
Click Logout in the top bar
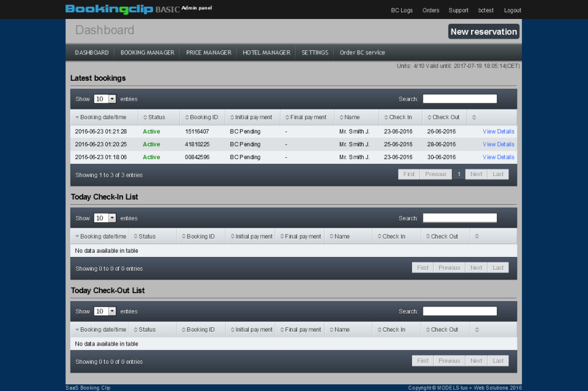pos(512,10)
